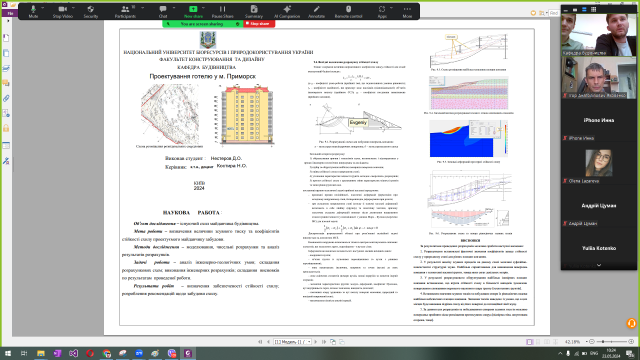Open Remote control options
Viewport: 640px width, 360px height.
(x=348, y=11)
